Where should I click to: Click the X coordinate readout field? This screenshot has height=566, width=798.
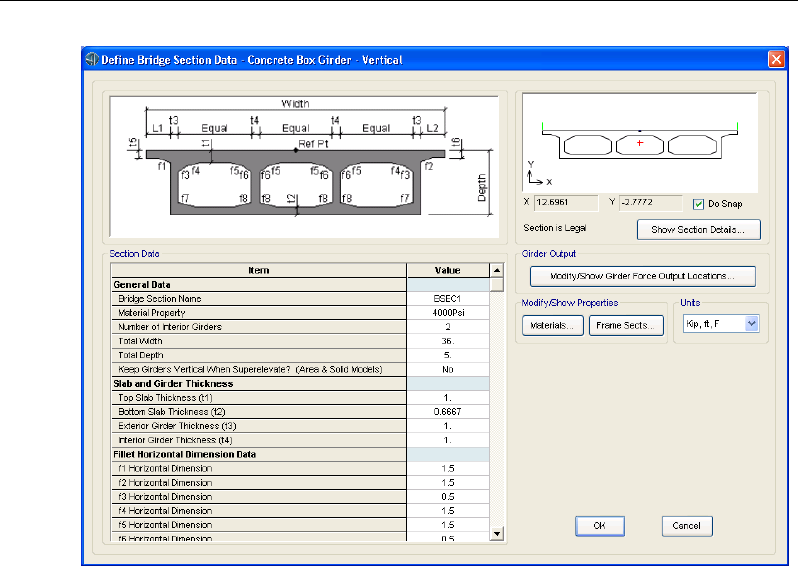click(x=565, y=202)
